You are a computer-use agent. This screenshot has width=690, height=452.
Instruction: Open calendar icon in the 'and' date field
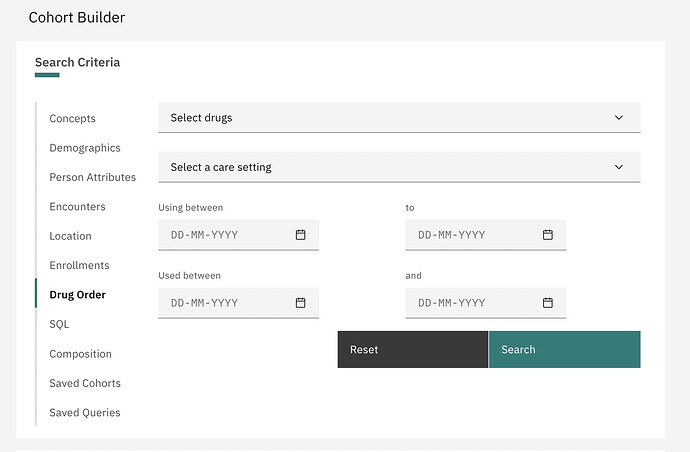[548, 303]
